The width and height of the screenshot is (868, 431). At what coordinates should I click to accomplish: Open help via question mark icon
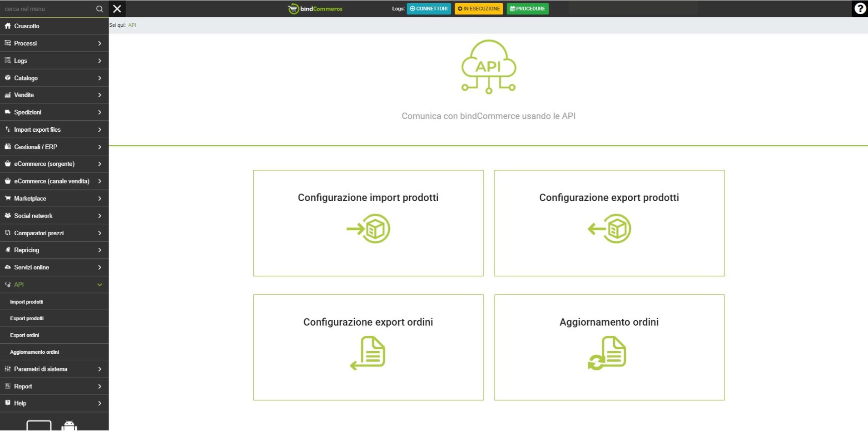click(859, 9)
